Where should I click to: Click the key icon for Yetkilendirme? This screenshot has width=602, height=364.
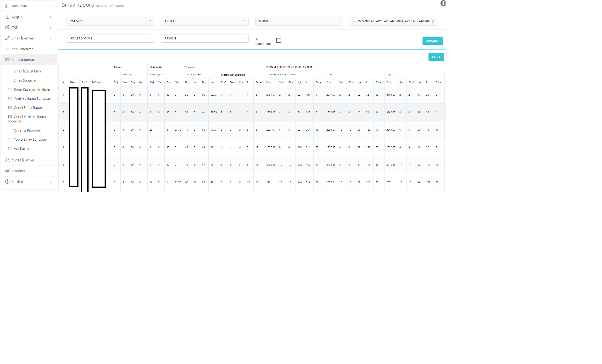(x=7, y=49)
